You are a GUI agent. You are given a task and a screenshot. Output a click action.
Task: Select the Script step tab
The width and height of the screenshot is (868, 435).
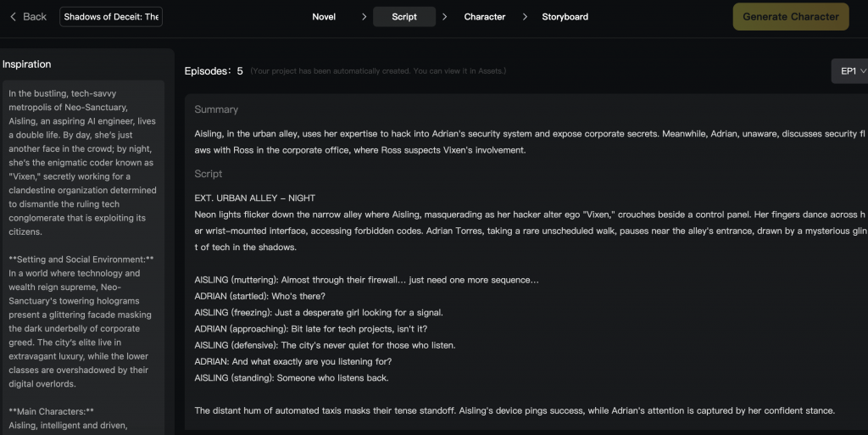pyautogui.click(x=404, y=17)
